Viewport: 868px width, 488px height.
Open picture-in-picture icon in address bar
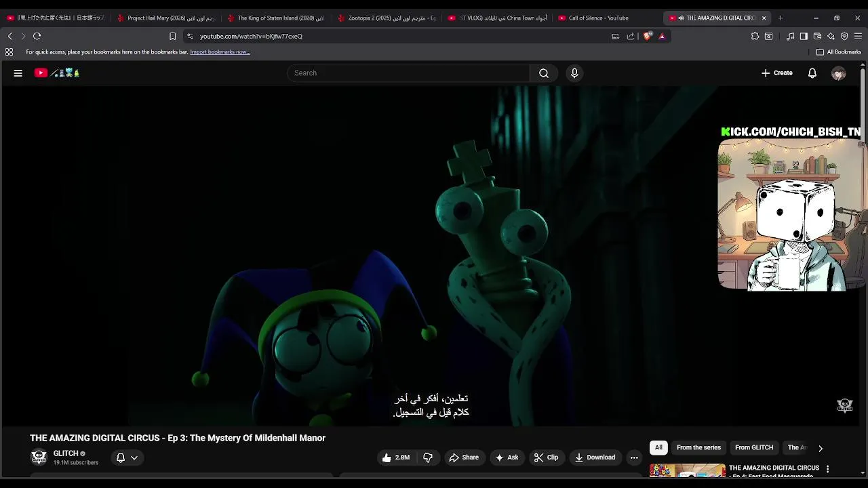click(615, 37)
